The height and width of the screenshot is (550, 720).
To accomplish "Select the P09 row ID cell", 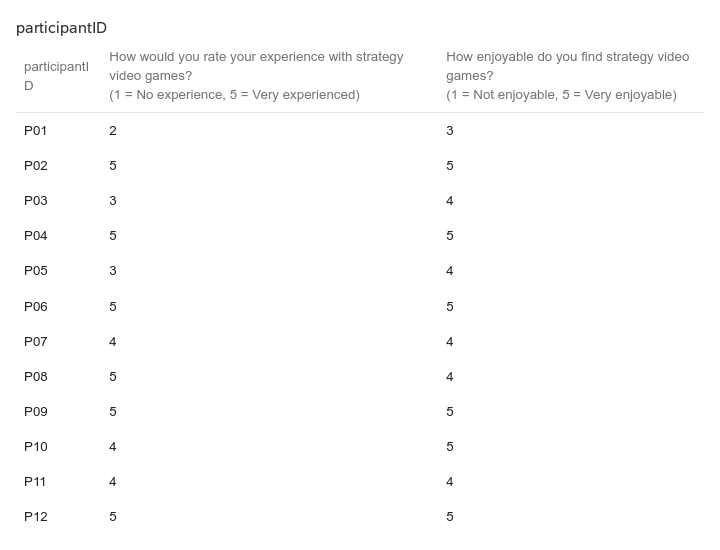I will (36, 412).
